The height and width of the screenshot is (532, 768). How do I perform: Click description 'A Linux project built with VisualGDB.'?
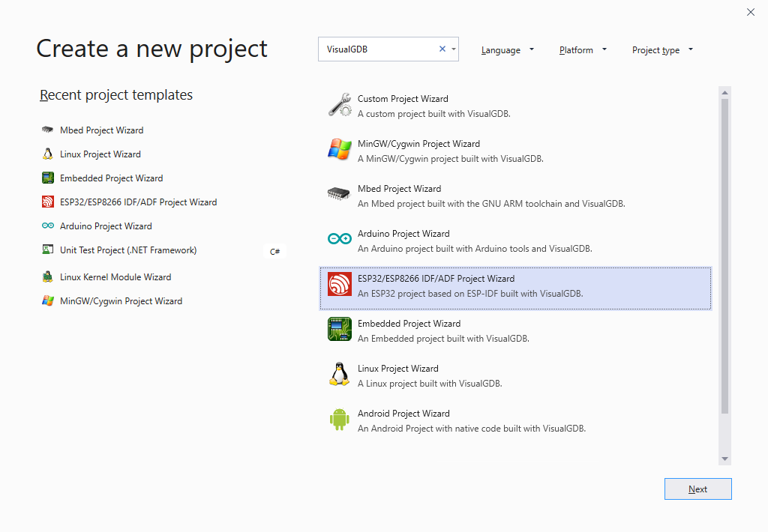click(430, 384)
